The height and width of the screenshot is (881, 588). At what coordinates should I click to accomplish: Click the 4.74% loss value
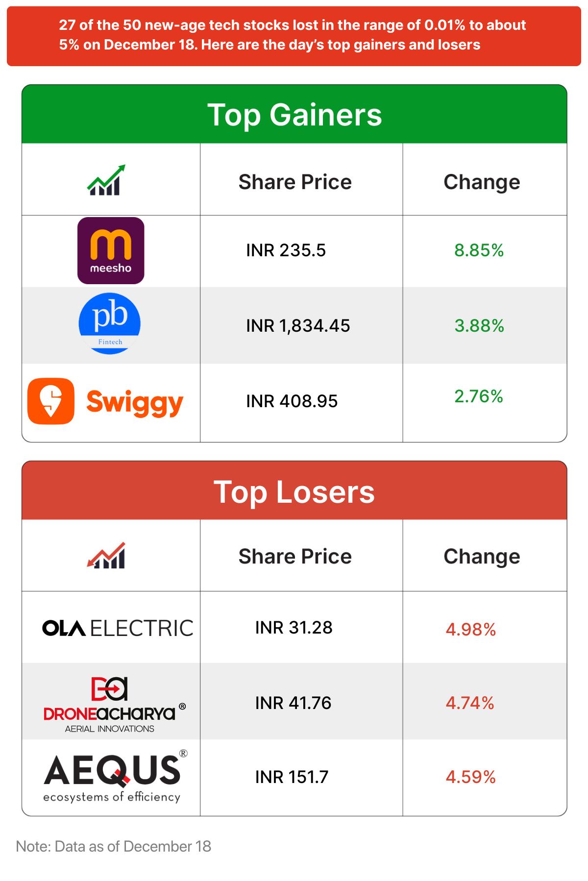[469, 703]
